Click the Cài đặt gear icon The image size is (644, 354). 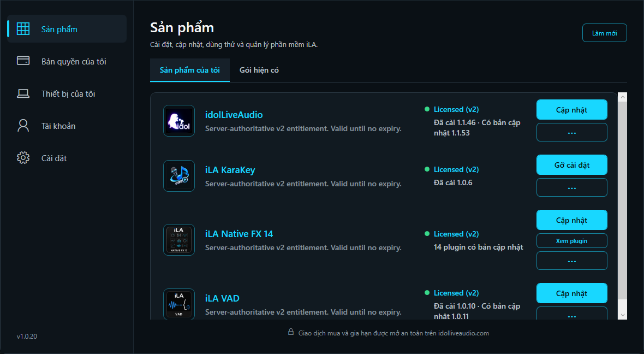pos(23,158)
